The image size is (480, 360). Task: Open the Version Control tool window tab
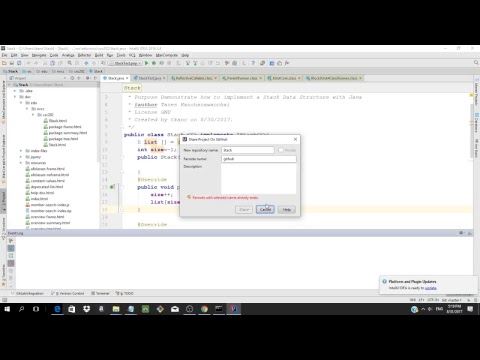click(68, 293)
